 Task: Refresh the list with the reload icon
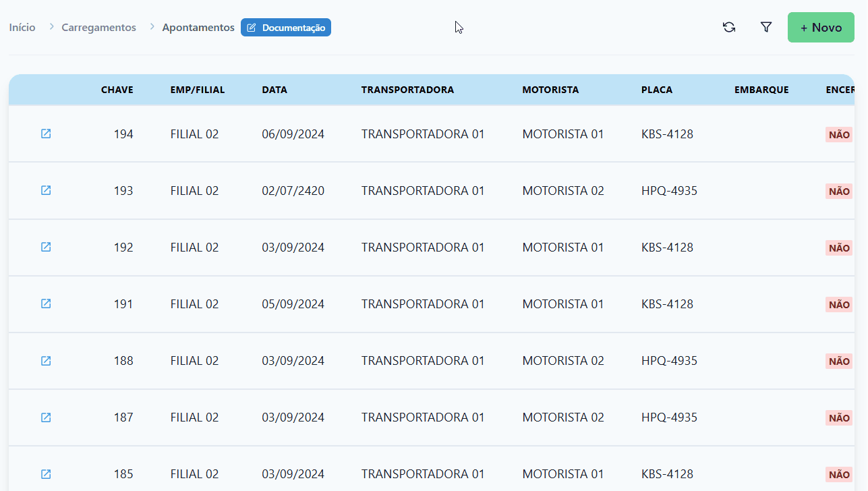[x=729, y=28]
